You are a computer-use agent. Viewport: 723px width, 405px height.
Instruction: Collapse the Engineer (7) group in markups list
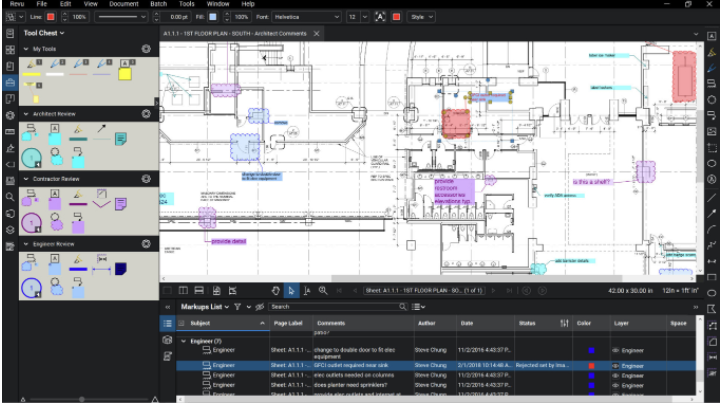184,341
